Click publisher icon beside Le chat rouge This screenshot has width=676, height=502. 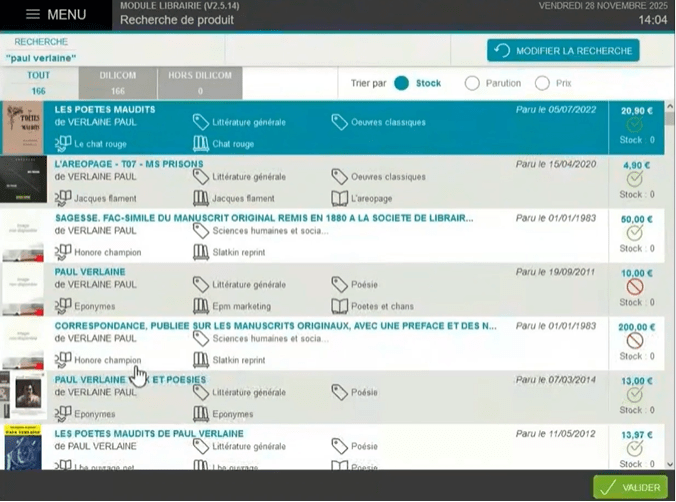(63, 144)
